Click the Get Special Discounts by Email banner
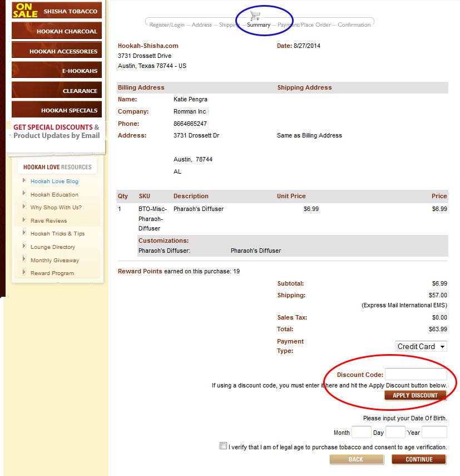Image resolution: width=460 pixels, height=476 pixels. pos(56,131)
